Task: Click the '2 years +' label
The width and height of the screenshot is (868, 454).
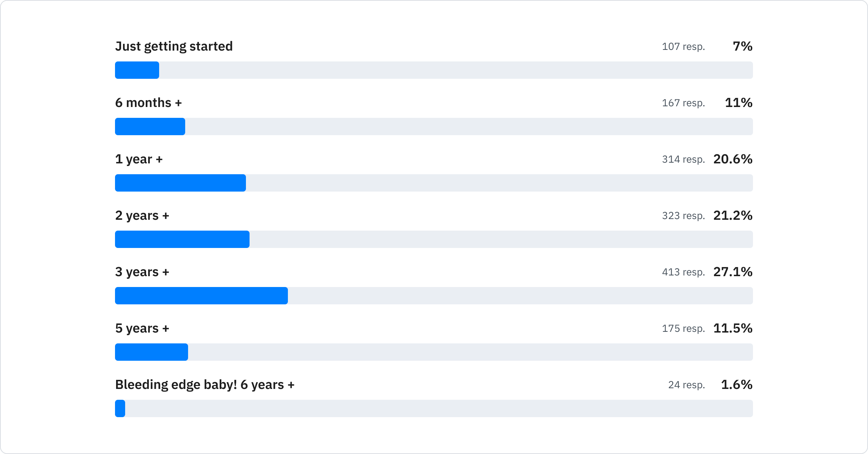Action: pyautogui.click(x=142, y=216)
